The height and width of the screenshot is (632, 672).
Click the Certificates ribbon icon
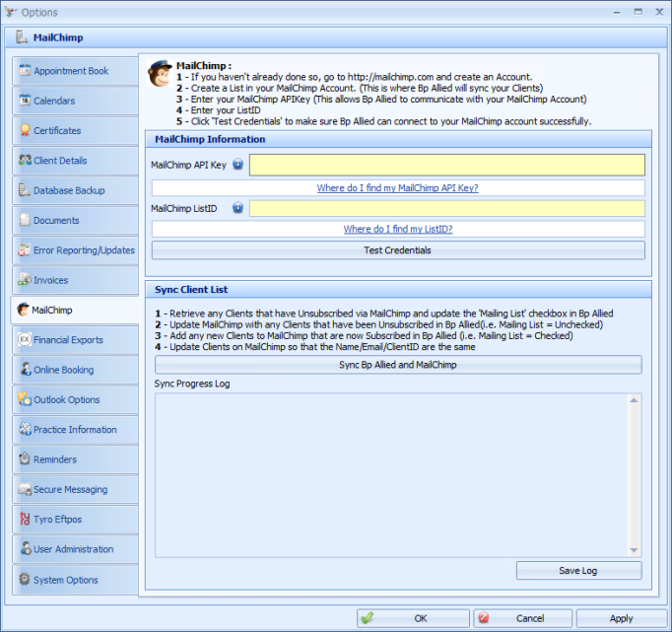(x=25, y=130)
